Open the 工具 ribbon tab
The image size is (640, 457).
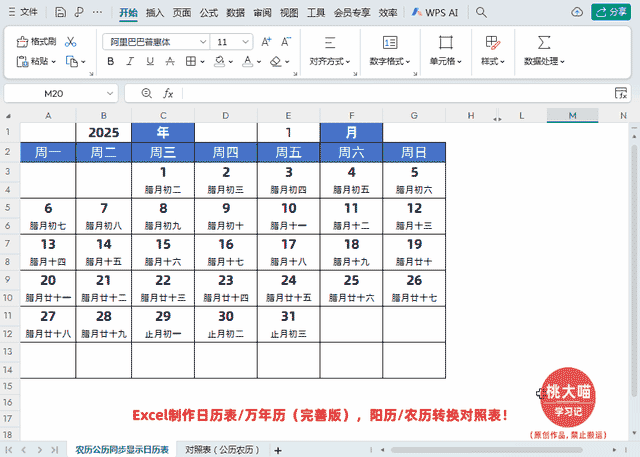point(316,13)
